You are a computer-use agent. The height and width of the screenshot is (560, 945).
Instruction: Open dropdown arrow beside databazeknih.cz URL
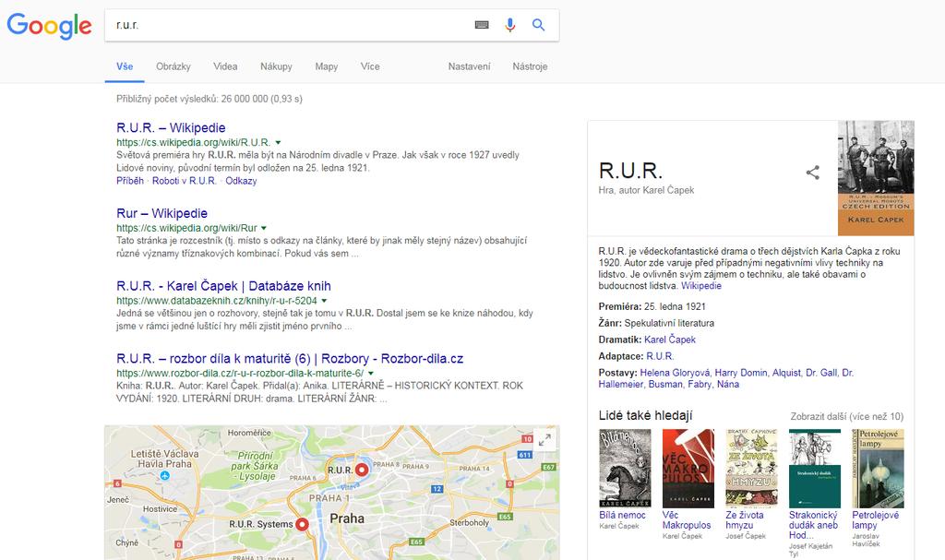click(324, 301)
